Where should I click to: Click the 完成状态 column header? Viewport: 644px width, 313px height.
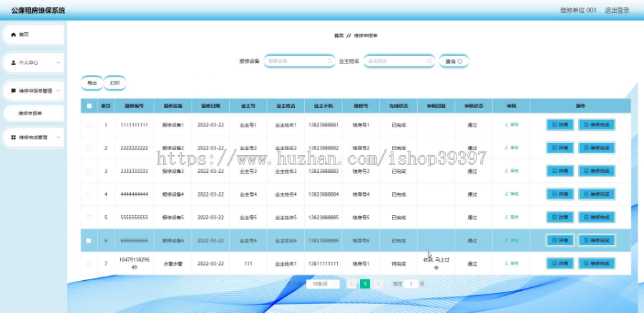[x=399, y=106]
